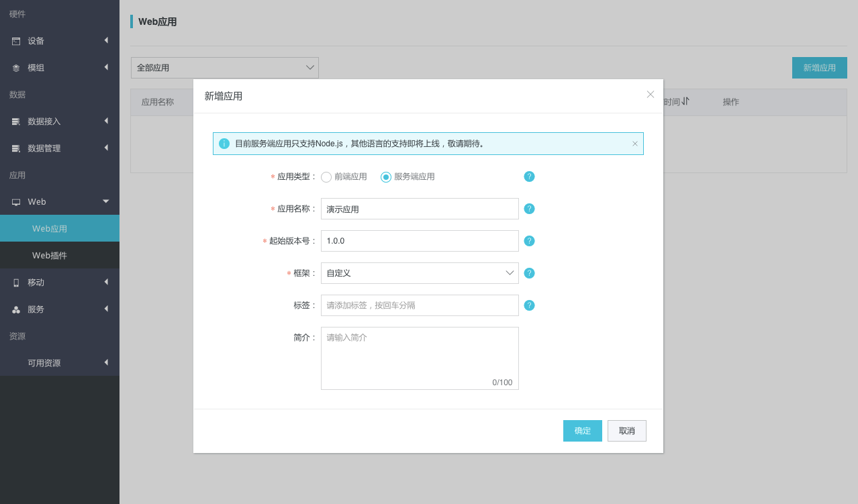Open the 框架 自定义 dropdown
This screenshot has height=504, width=858.
coord(420,273)
